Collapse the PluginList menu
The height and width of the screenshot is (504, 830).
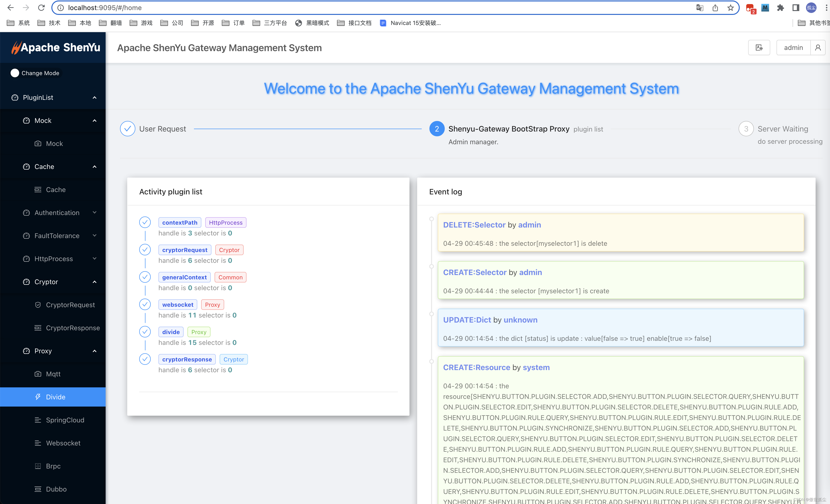tap(54, 97)
